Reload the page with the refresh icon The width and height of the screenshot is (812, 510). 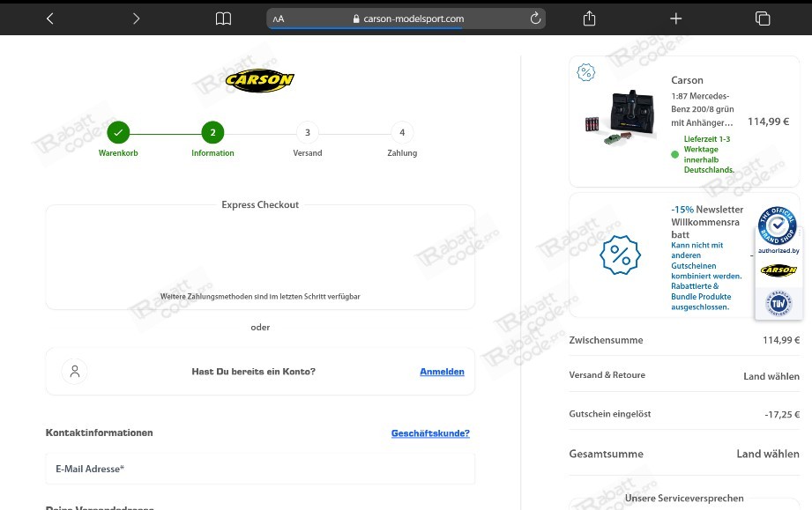tap(535, 18)
